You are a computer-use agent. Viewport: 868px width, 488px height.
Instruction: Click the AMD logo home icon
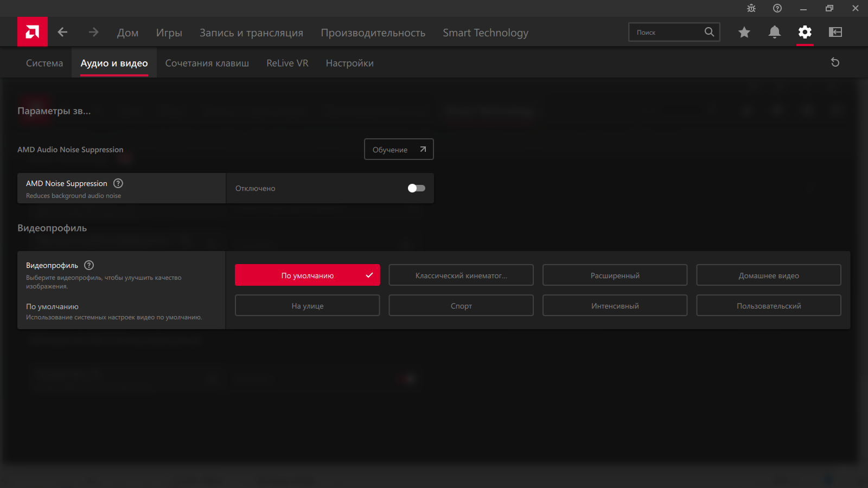click(x=33, y=32)
